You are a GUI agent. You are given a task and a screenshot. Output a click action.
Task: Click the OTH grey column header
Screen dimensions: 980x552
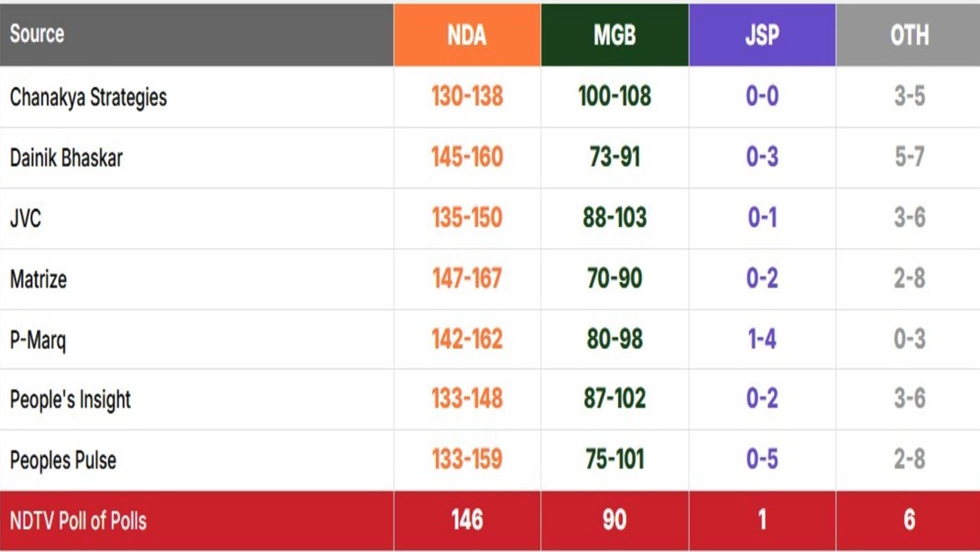point(909,36)
